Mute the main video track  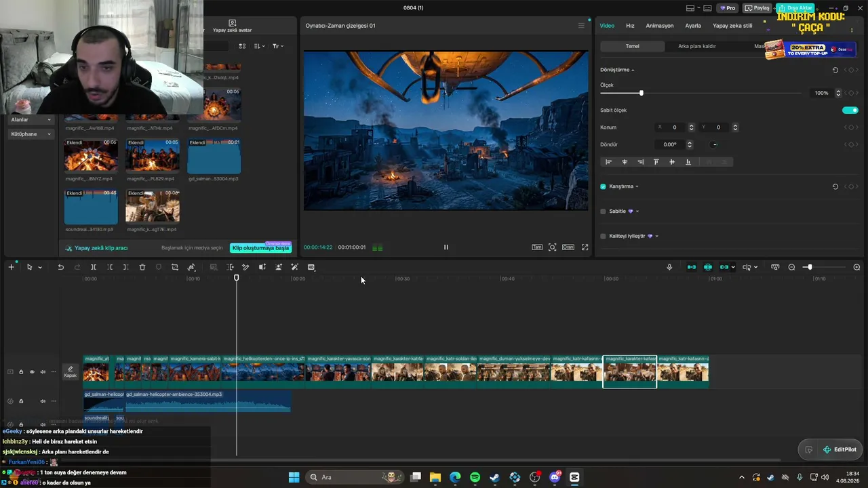[x=43, y=371]
